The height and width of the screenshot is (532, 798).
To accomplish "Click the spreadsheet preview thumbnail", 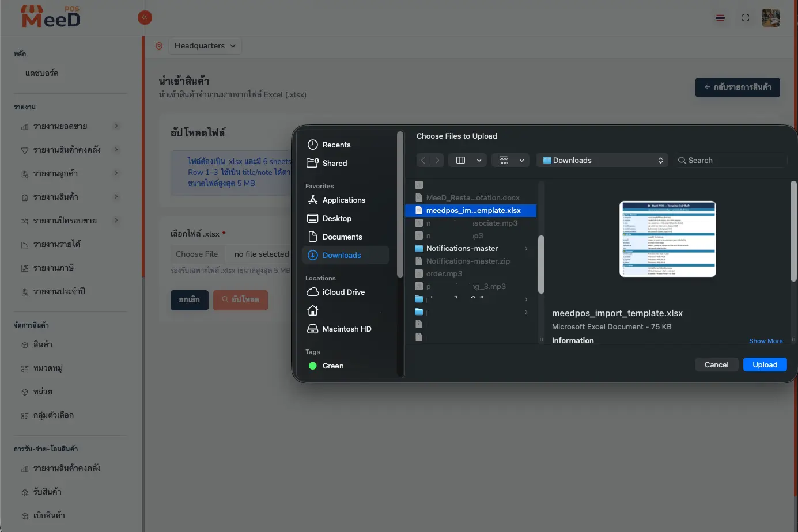I will click(668, 239).
